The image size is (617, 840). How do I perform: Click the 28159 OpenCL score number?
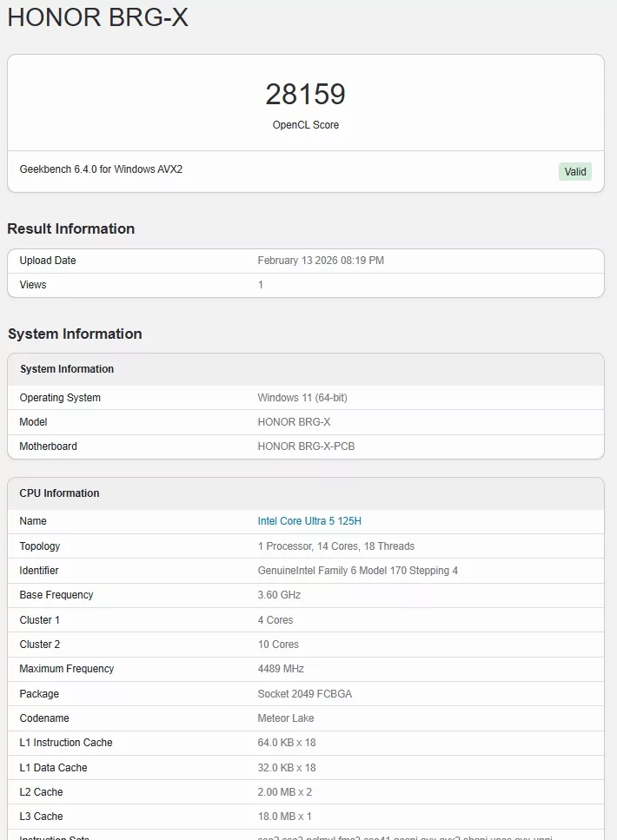click(x=305, y=95)
